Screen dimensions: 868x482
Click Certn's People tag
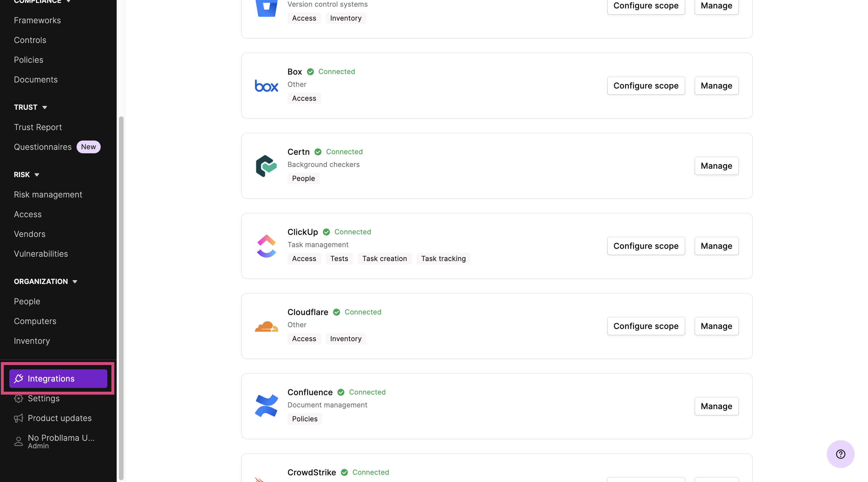click(x=303, y=179)
